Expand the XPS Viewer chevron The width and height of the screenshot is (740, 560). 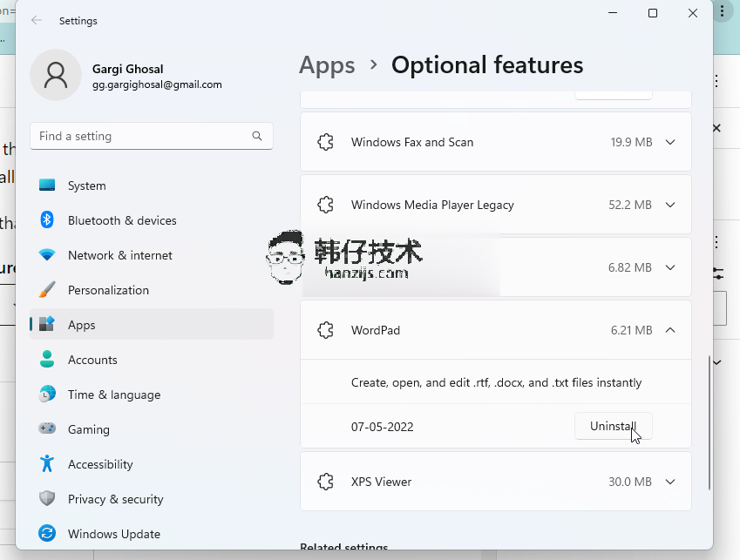coord(670,482)
